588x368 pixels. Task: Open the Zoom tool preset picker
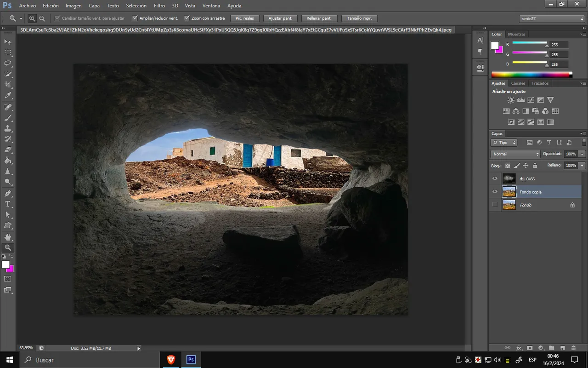click(x=21, y=18)
